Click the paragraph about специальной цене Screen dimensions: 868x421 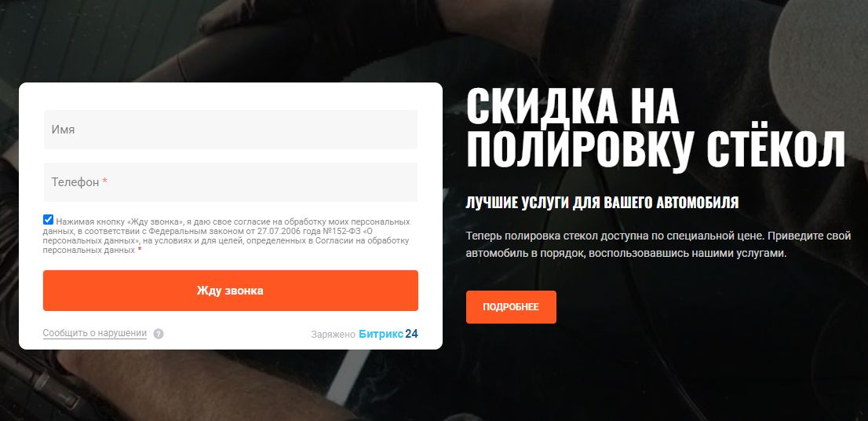pyautogui.click(x=658, y=245)
